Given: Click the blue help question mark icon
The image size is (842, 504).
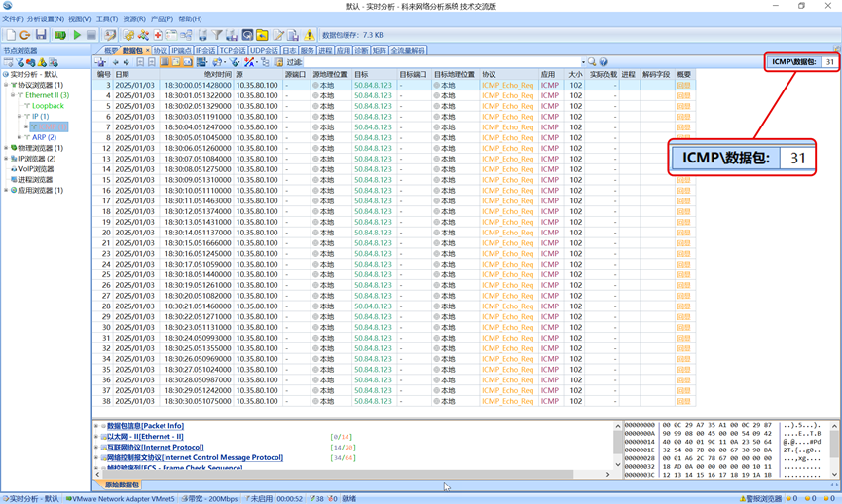Looking at the screenshot, I should [x=604, y=62].
